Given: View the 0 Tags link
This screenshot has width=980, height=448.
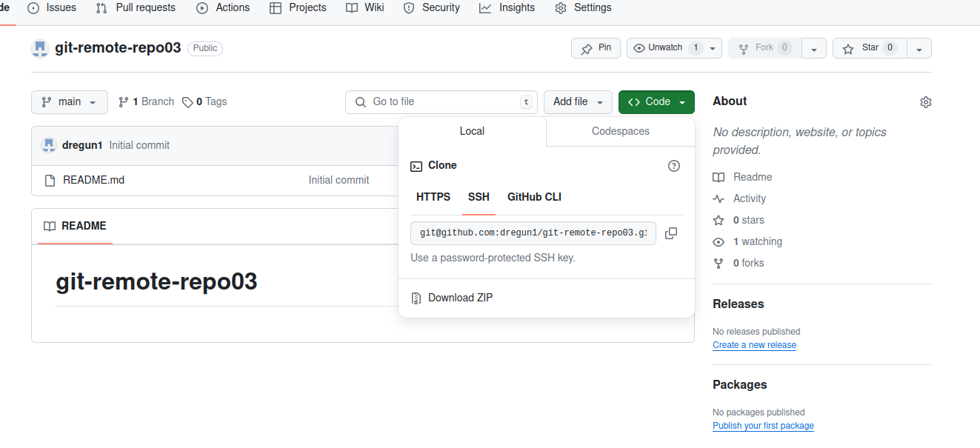Looking at the screenshot, I should click(204, 102).
